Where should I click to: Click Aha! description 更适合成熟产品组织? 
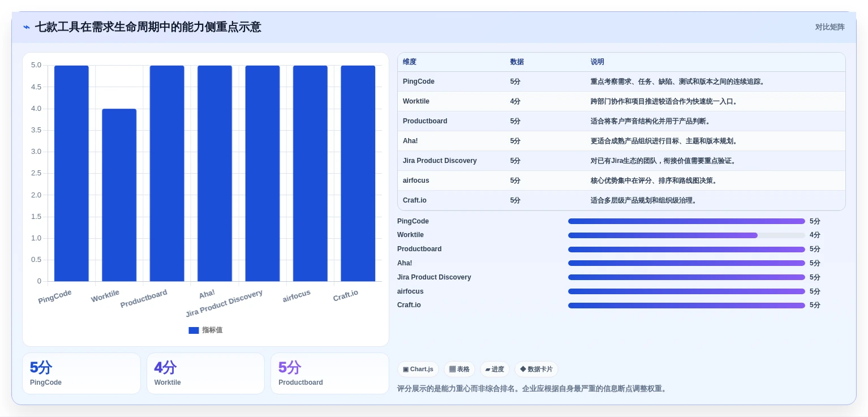click(665, 141)
